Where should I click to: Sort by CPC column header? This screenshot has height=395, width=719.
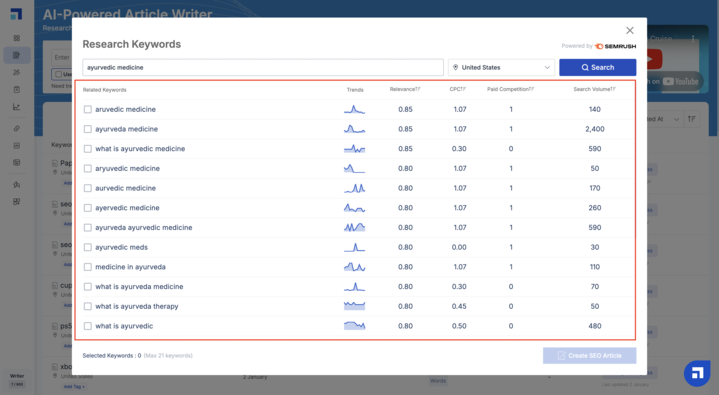(458, 89)
